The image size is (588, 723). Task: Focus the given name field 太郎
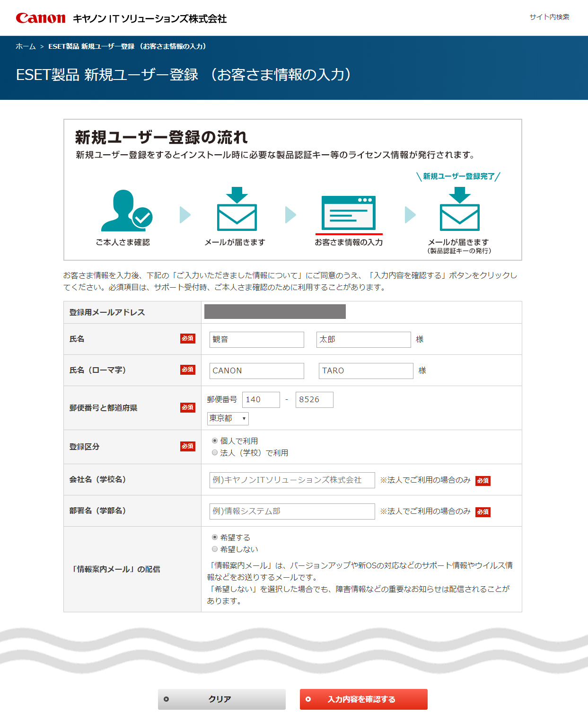tap(364, 339)
